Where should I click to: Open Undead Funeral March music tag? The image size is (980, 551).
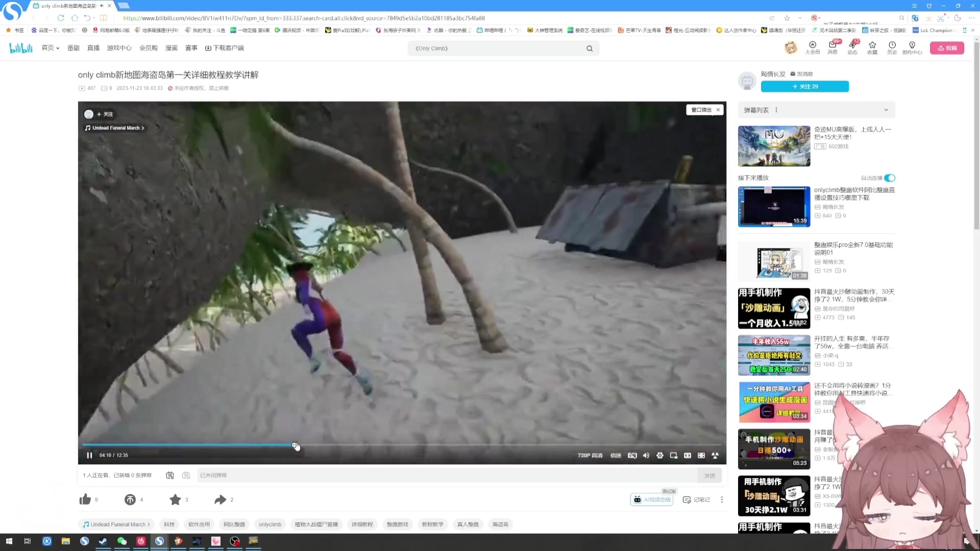pyautogui.click(x=117, y=524)
